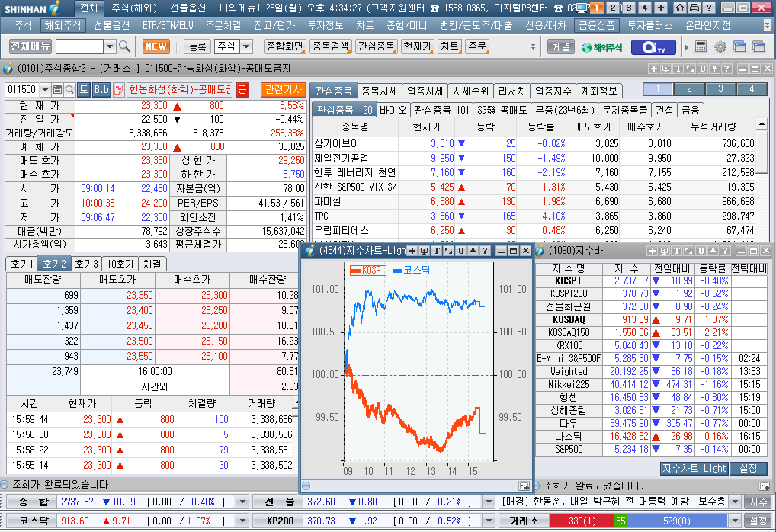
Task: Open the home icon in title bar
Action: pyautogui.click(x=680, y=8)
